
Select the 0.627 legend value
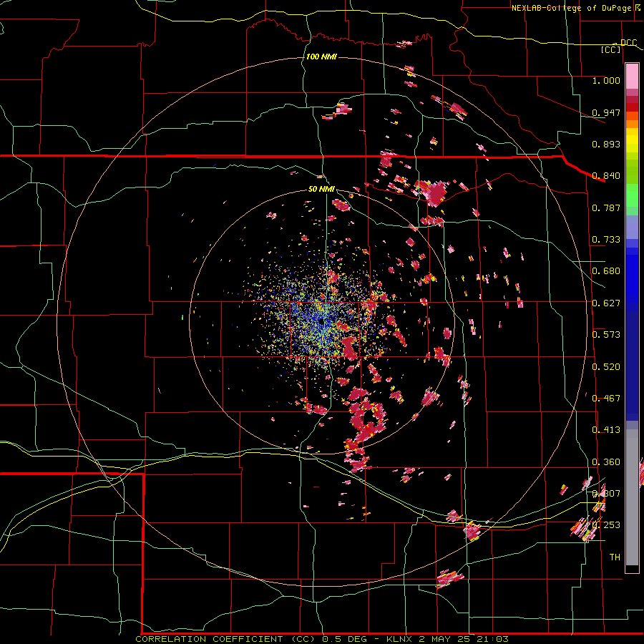click(x=606, y=303)
